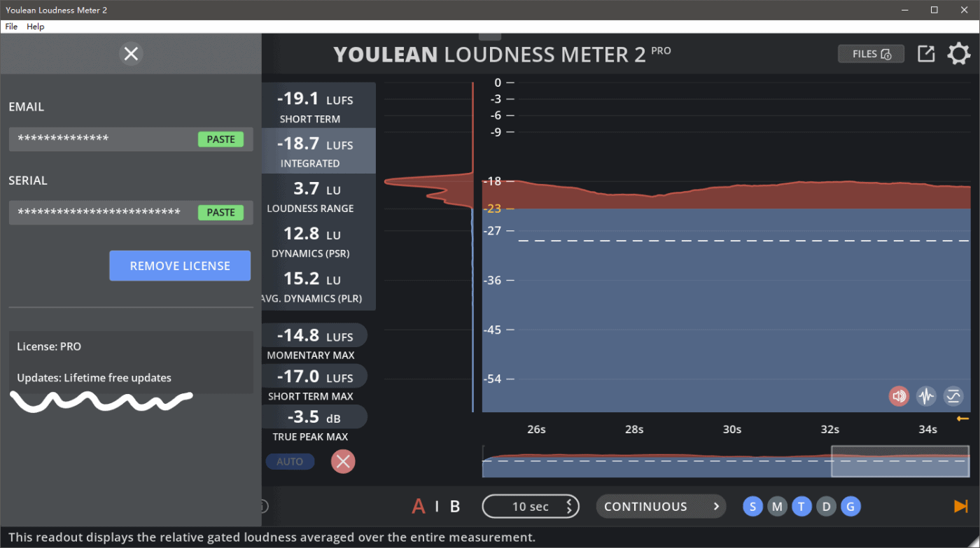Select preset A
This screenshot has height=548, width=980.
(419, 506)
